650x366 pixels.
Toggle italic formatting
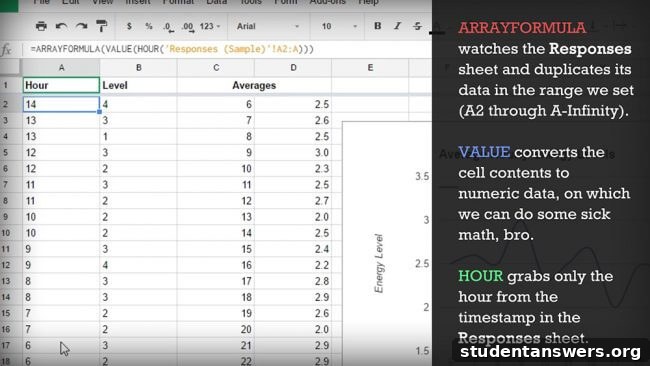pyautogui.click(x=397, y=26)
